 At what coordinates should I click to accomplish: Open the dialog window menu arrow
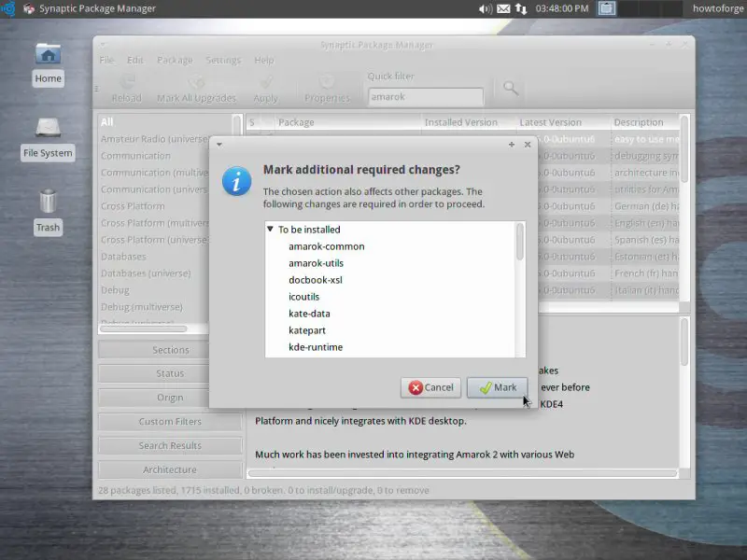pyautogui.click(x=219, y=145)
